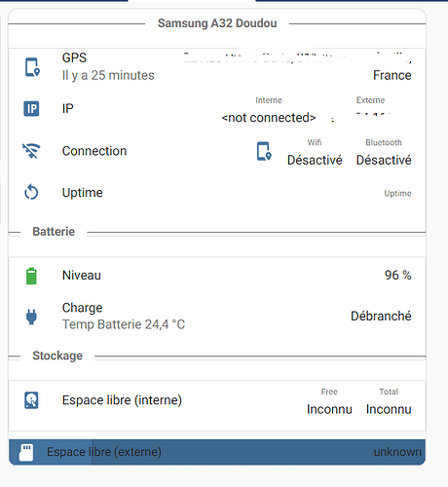Open the internal Free Inconnu value
This screenshot has height=487, width=448.
point(329,409)
